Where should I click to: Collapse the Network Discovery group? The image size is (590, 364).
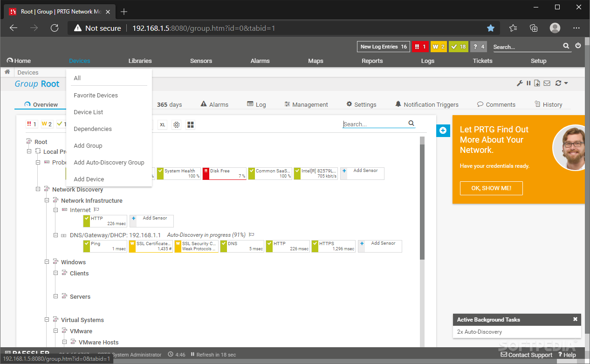[x=38, y=189]
